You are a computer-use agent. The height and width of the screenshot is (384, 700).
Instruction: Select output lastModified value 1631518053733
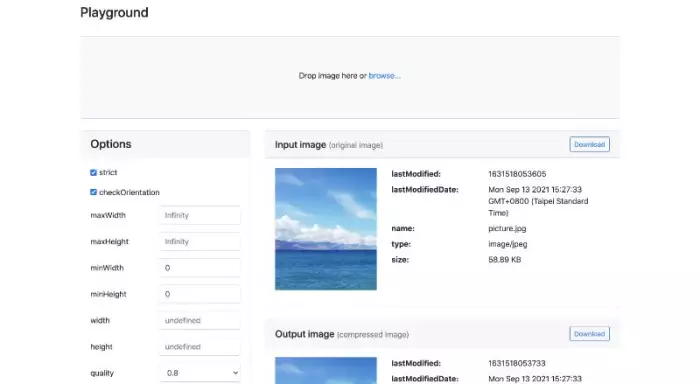(x=517, y=363)
